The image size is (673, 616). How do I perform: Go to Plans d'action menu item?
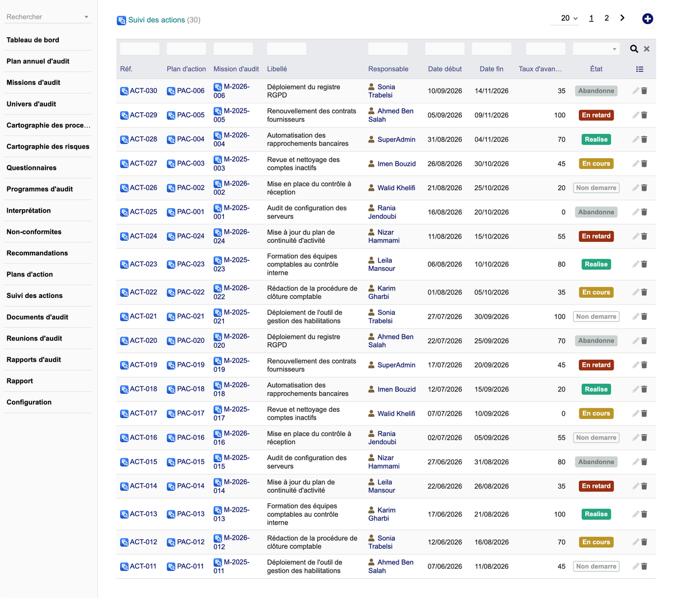point(30,274)
